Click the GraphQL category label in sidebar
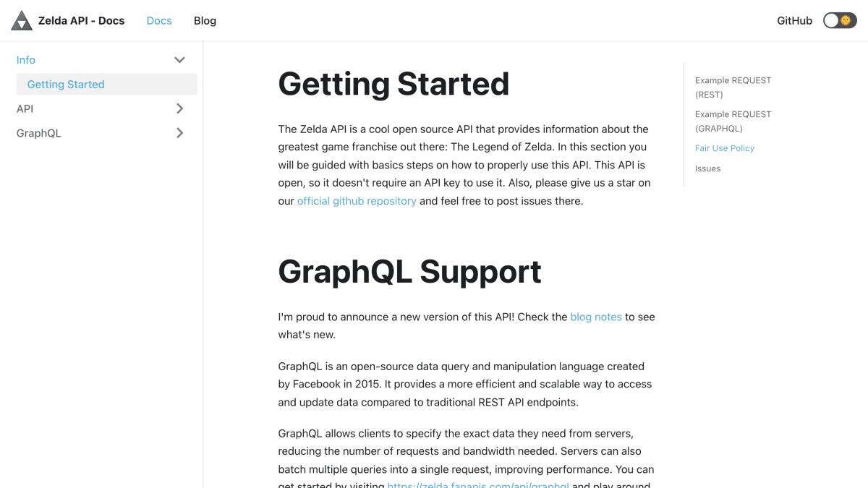Image resolution: width=868 pixels, height=488 pixels. 39,133
